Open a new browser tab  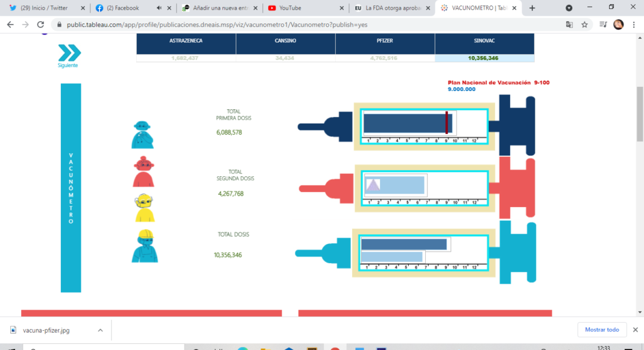pos(532,8)
